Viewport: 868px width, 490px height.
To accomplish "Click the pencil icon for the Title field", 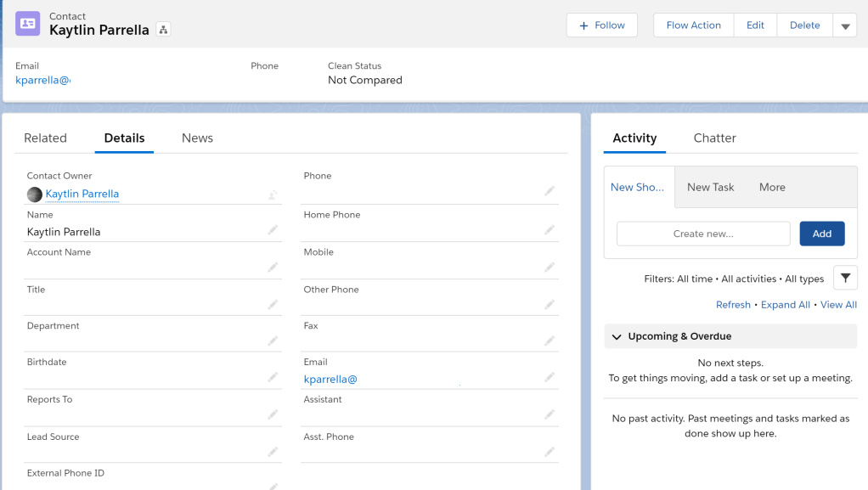I will [x=273, y=304].
